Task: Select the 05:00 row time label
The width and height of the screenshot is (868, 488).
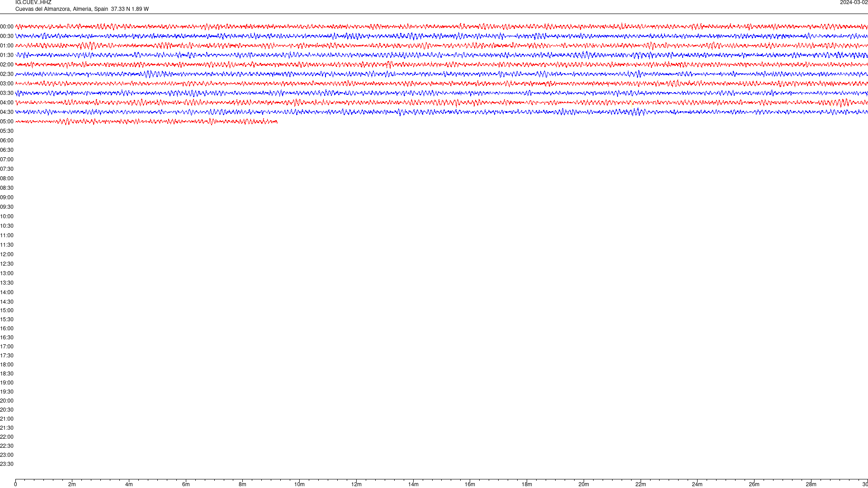Action: (7, 122)
